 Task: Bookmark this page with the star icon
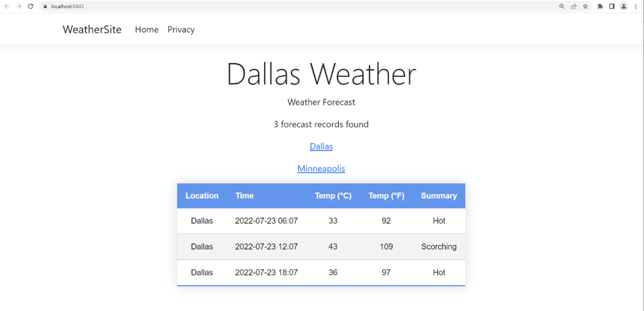tap(585, 6)
